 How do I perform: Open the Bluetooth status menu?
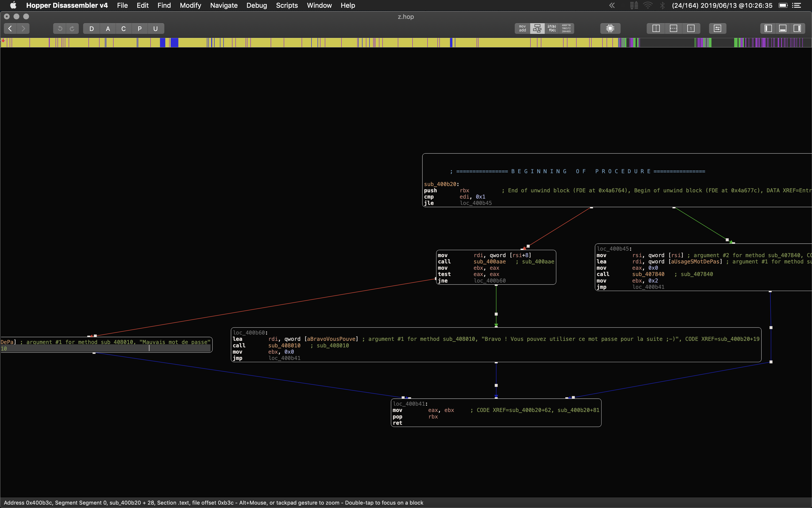tap(662, 5)
